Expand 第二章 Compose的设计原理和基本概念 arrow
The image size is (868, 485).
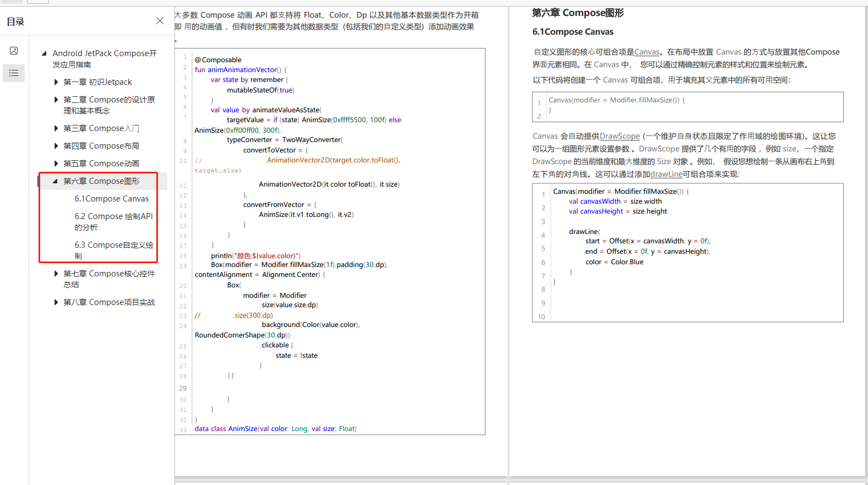(x=56, y=100)
